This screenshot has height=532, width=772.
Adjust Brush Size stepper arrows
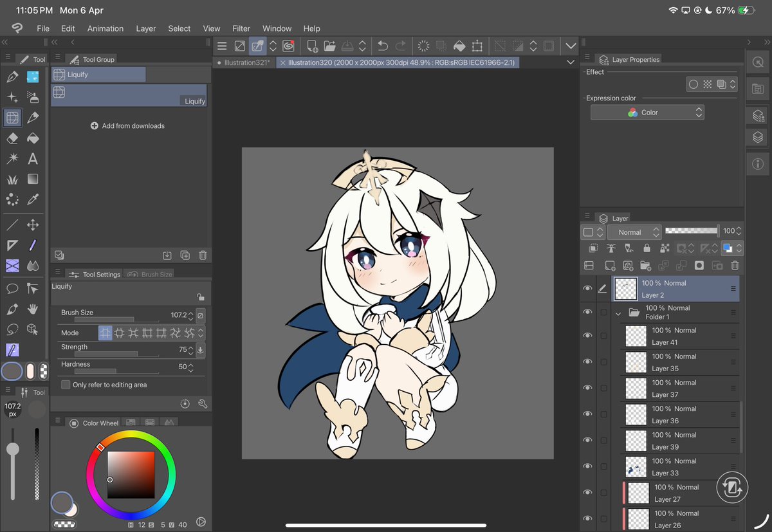pyautogui.click(x=191, y=316)
